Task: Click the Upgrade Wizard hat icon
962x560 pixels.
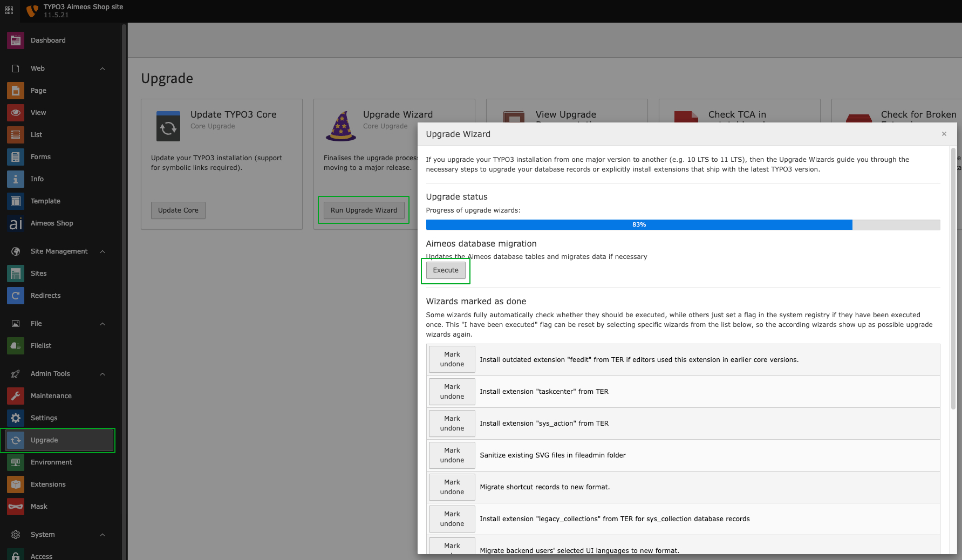Action: (x=341, y=126)
